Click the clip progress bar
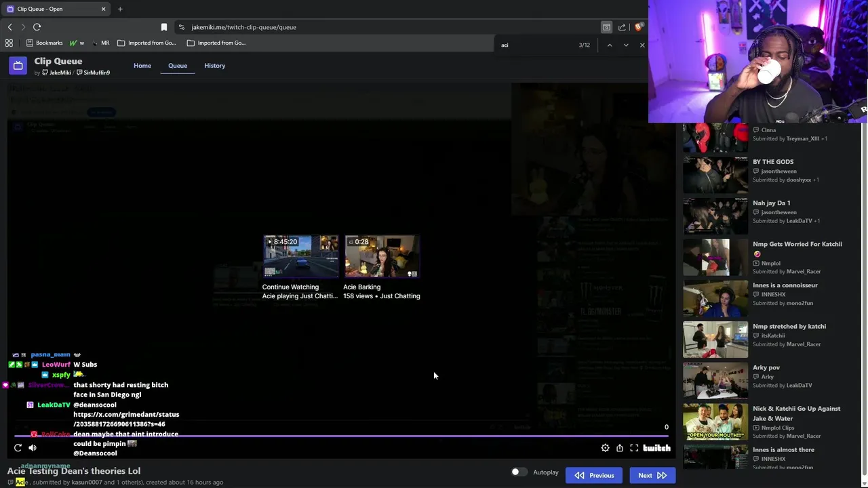The width and height of the screenshot is (868, 488). 342,436
